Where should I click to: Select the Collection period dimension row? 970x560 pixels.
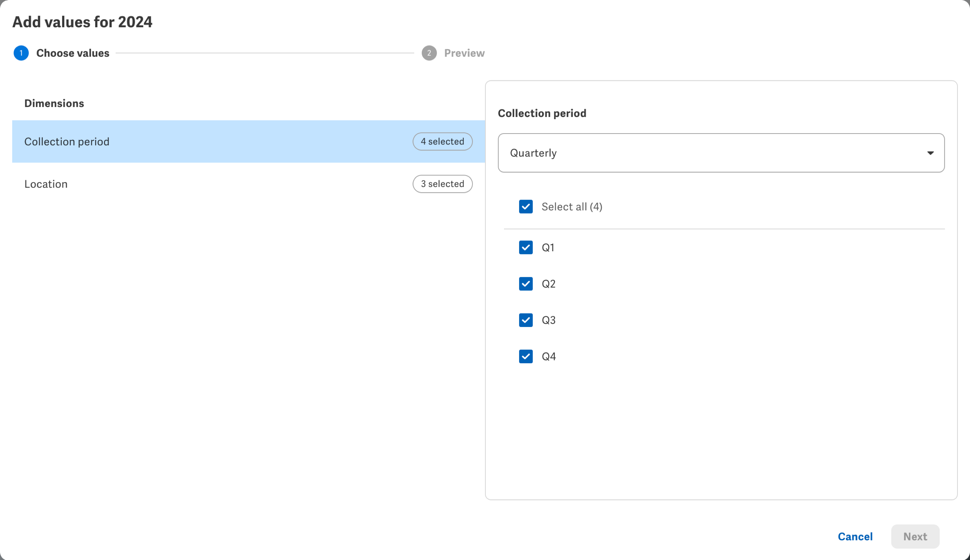point(193,141)
